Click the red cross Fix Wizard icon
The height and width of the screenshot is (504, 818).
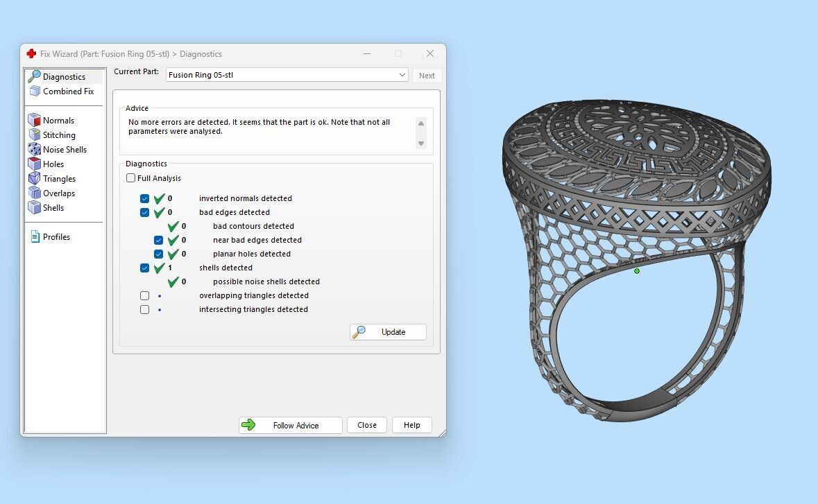tap(31, 53)
